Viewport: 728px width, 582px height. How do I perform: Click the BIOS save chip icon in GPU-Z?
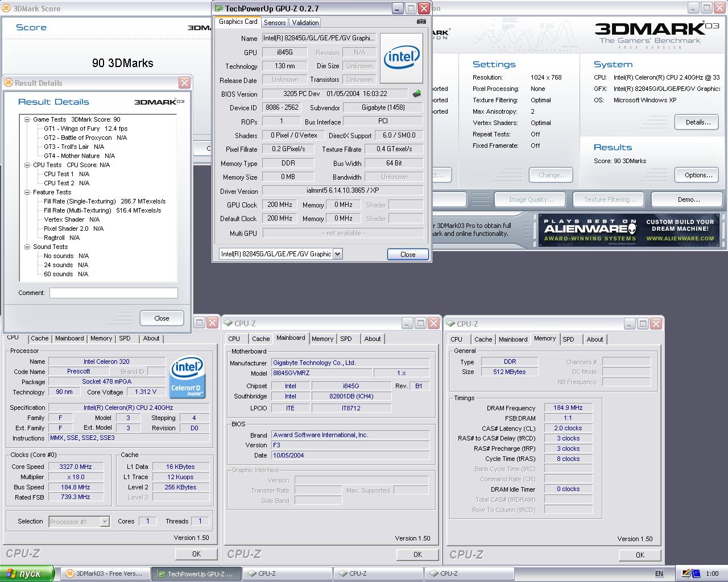pos(417,94)
